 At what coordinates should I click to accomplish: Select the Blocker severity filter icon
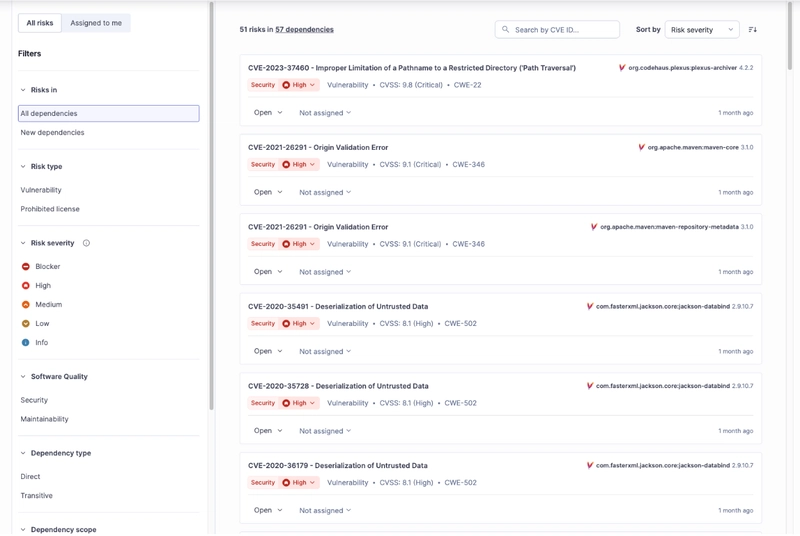26,267
